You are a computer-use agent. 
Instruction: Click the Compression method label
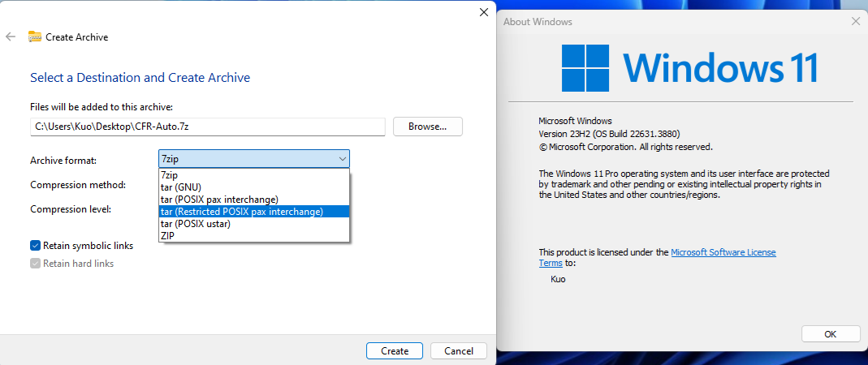(78, 185)
